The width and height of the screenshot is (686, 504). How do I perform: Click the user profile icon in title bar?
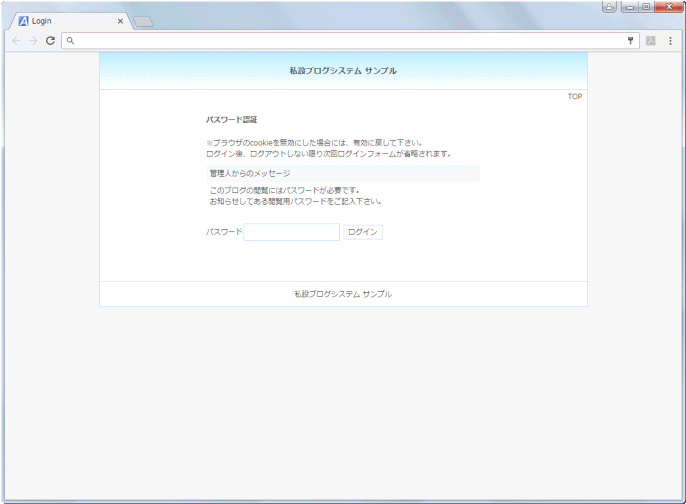[x=609, y=6]
